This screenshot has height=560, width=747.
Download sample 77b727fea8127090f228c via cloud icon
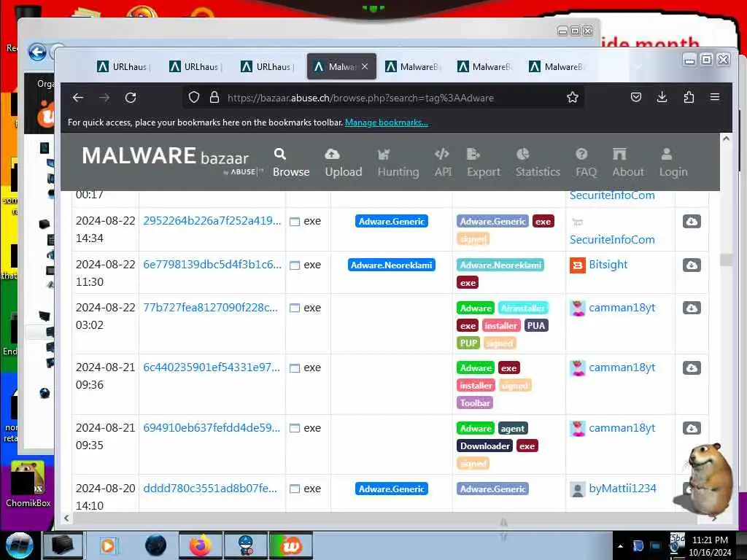click(x=692, y=308)
